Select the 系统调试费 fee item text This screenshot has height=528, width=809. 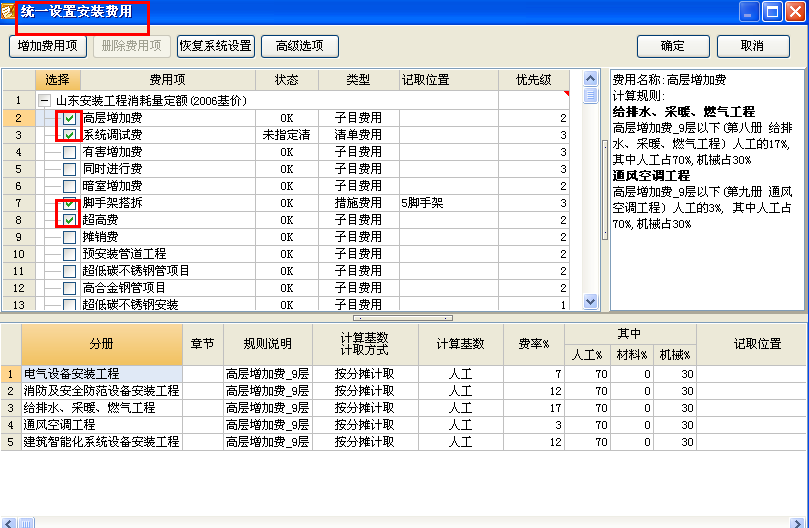click(112, 135)
